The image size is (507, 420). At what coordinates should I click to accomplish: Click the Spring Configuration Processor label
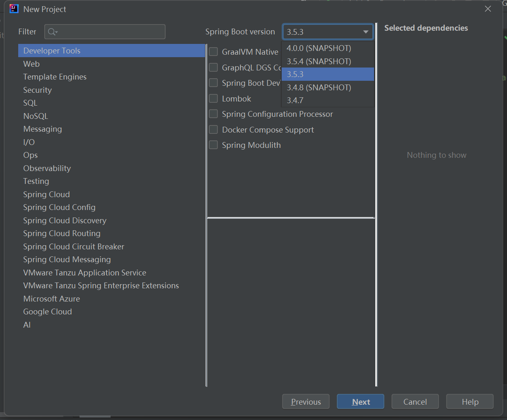coord(278,114)
